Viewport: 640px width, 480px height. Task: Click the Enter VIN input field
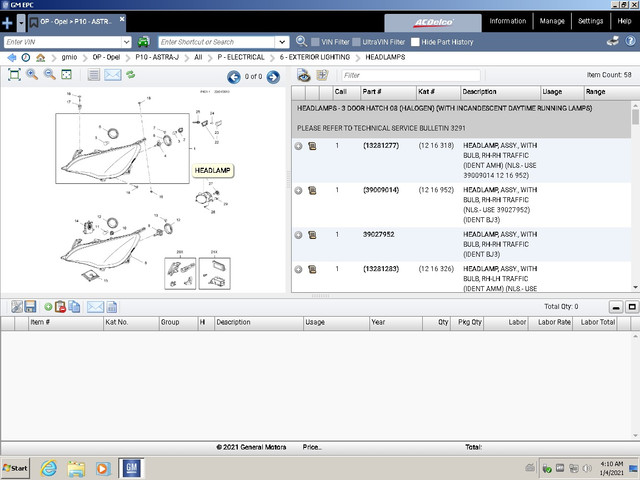tap(62, 42)
